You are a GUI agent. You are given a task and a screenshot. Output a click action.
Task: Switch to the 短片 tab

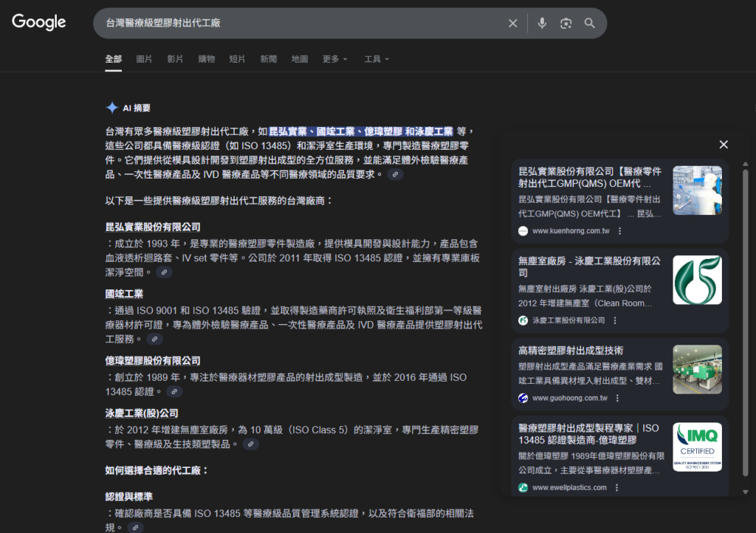237,59
